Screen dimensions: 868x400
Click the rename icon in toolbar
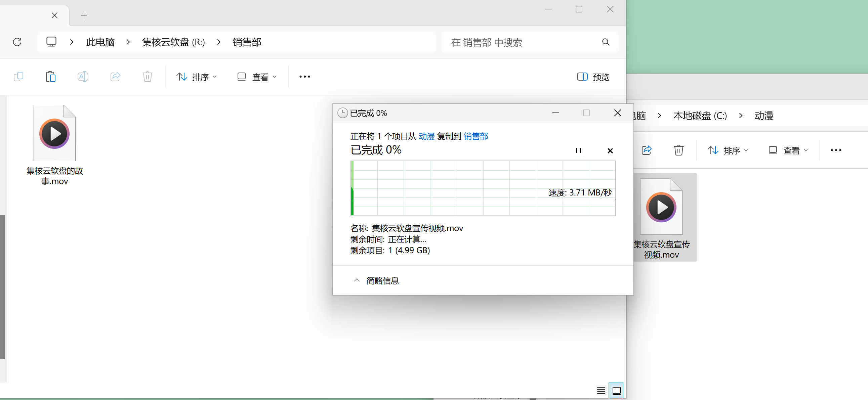pos(83,77)
